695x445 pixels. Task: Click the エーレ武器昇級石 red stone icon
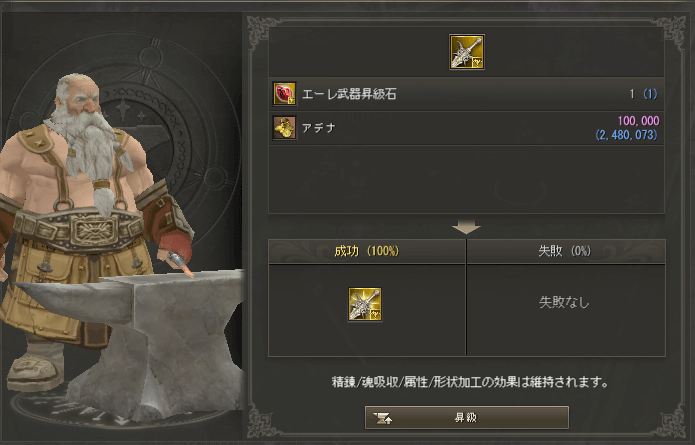click(284, 94)
